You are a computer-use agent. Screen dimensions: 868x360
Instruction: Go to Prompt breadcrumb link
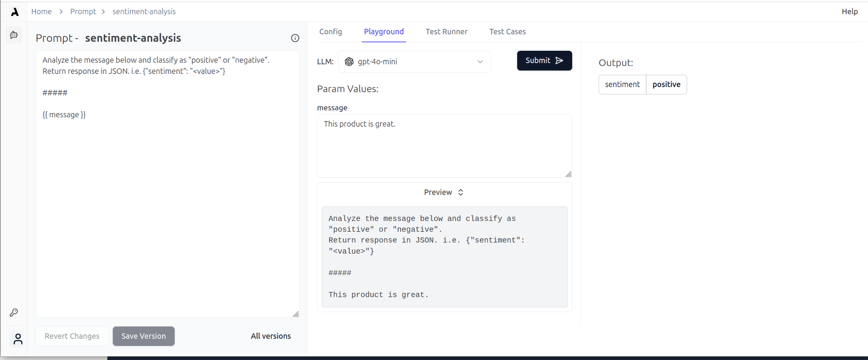click(83, 12)
